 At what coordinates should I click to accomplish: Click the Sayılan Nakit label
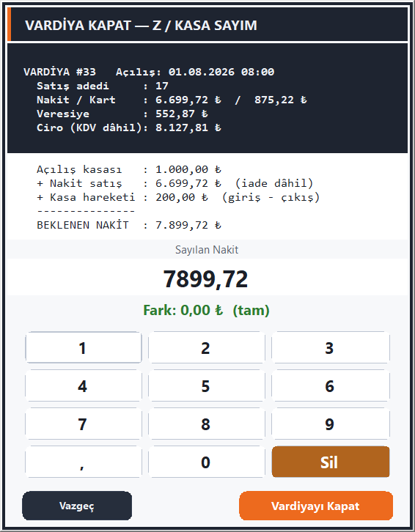coord(207,250)
